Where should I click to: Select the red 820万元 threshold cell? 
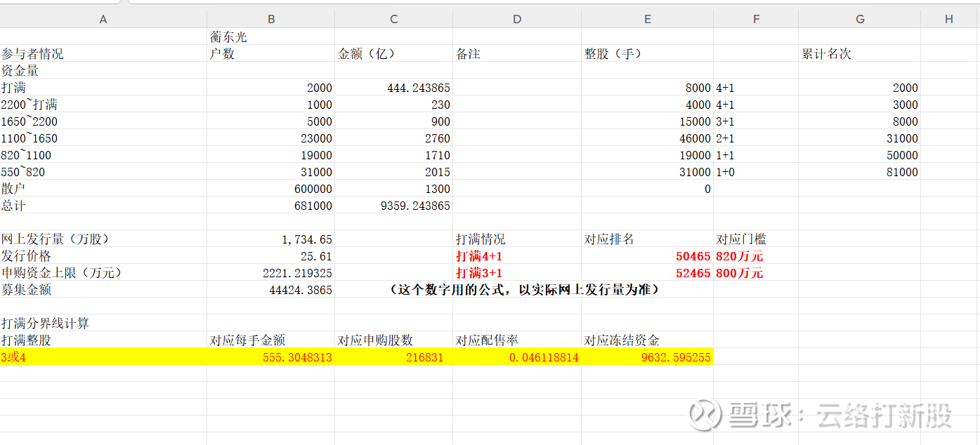pyautogui.click(x=756, y=256)
